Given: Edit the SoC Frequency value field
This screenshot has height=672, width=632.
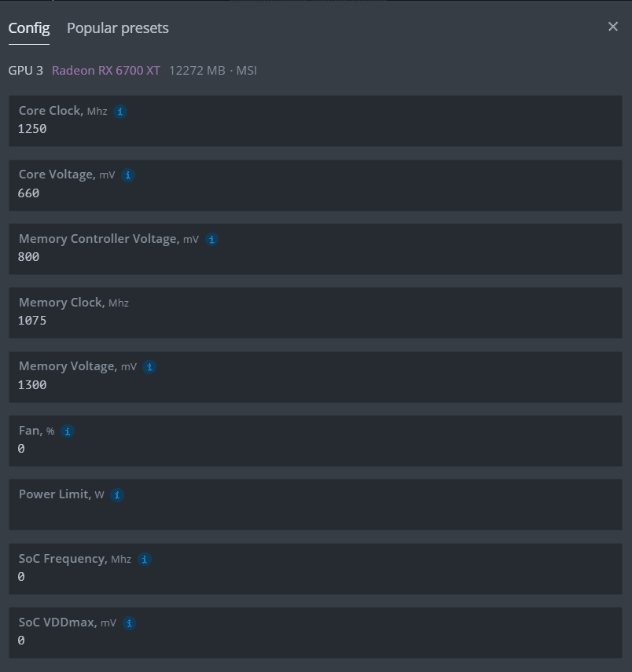Looking at the screenshot, I should (x=314, y=577).
